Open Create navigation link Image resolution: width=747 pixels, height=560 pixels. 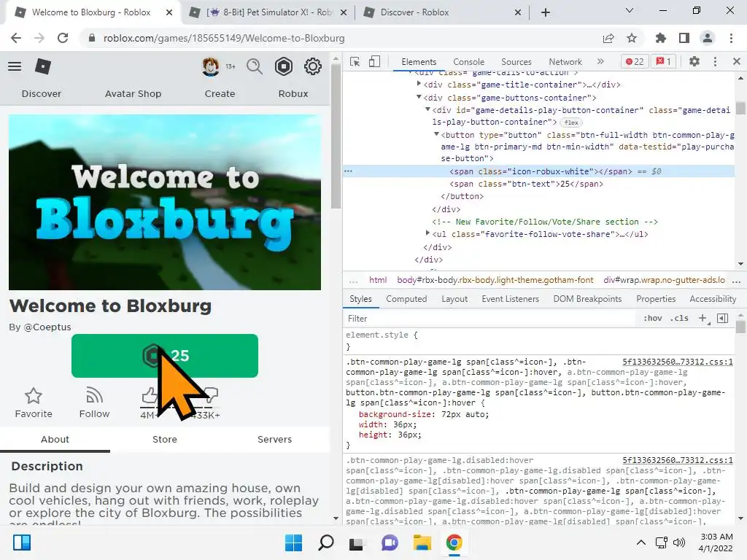(x=220, y=94)
